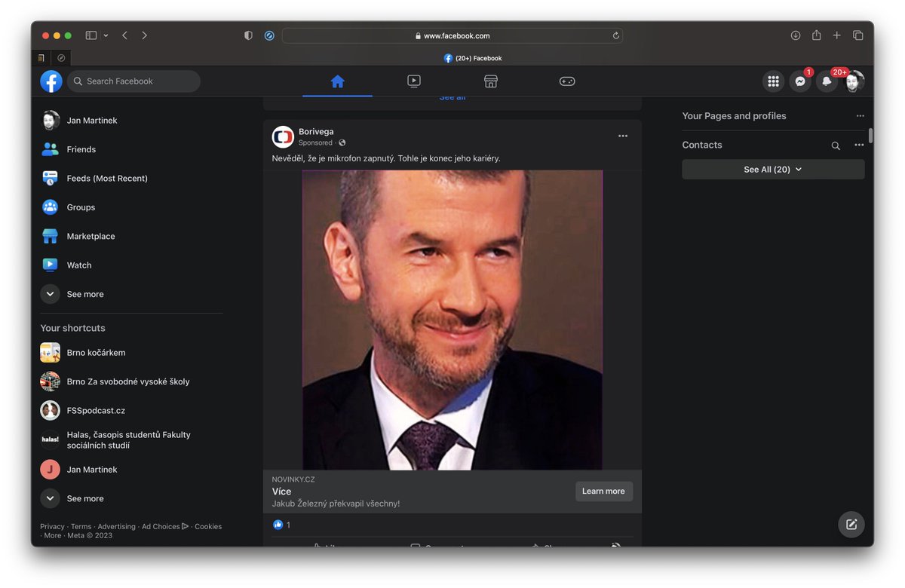Show Safari downloads
This screenshot has height=588, width=905.
point(796,35)
